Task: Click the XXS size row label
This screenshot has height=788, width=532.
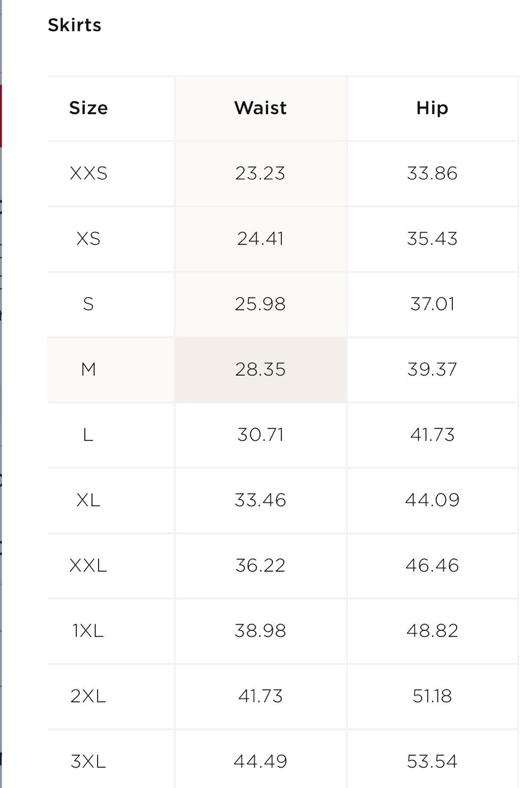Action: tap(88, 173)
